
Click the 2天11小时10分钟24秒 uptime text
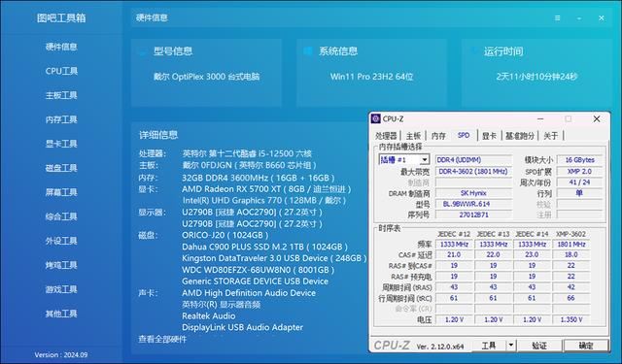536,77
